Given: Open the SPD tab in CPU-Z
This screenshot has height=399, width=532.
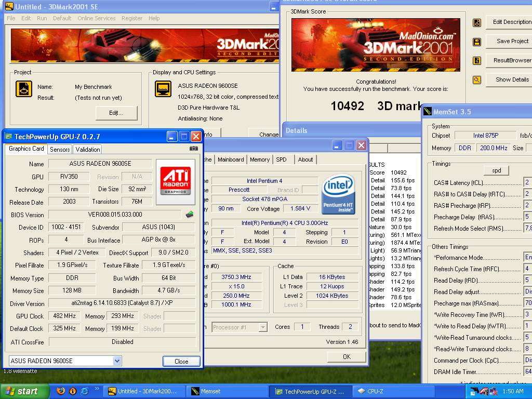Looking at the screenshot, I should coord(281,159).
